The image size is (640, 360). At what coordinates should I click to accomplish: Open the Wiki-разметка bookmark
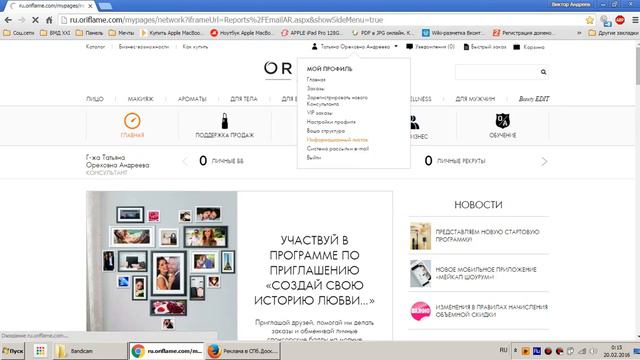pyautogui.click(x=452, y=33)
